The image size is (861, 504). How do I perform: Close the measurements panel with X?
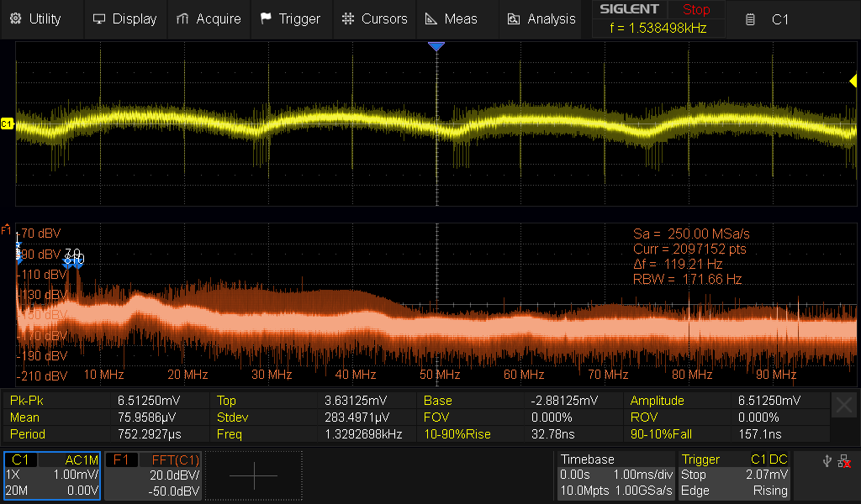[x=844, y=406]
